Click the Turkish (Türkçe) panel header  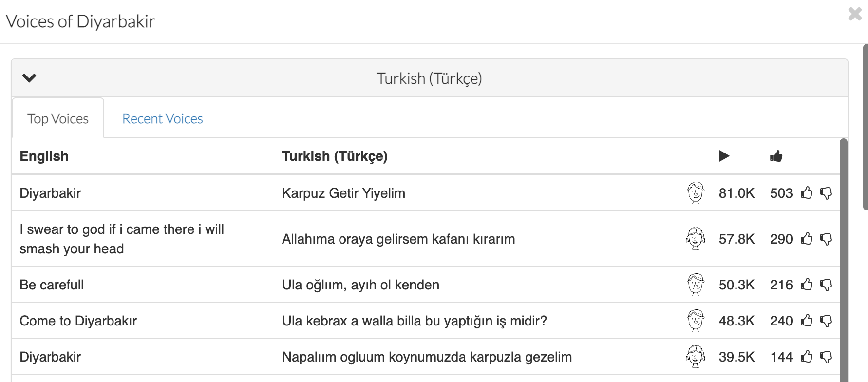click(x=429, y=78)
